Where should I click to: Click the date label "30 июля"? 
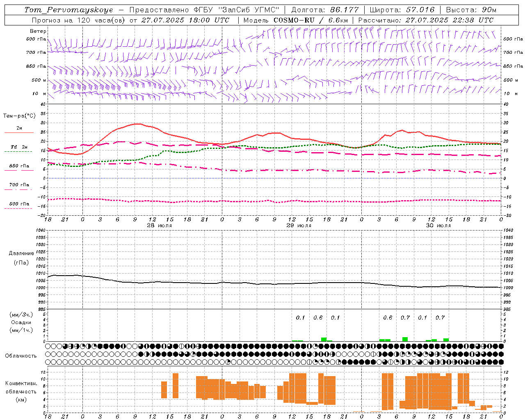tap(438, 226)
